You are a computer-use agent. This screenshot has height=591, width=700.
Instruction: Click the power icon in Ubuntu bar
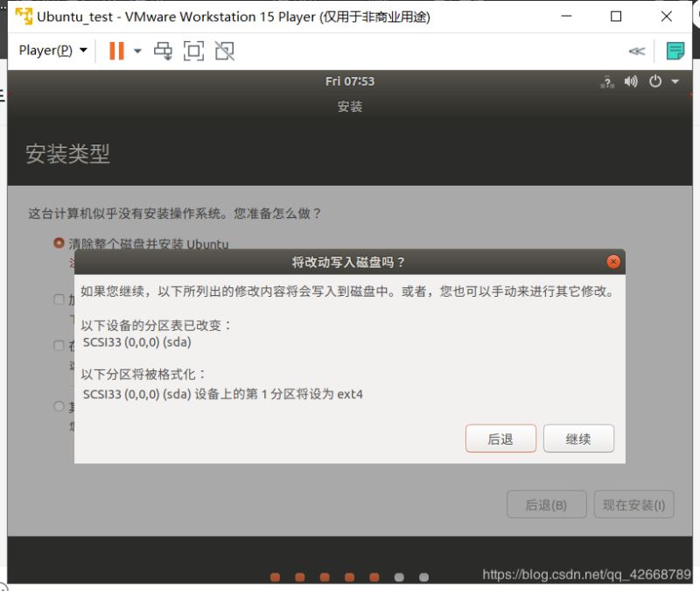click(655, 81)
